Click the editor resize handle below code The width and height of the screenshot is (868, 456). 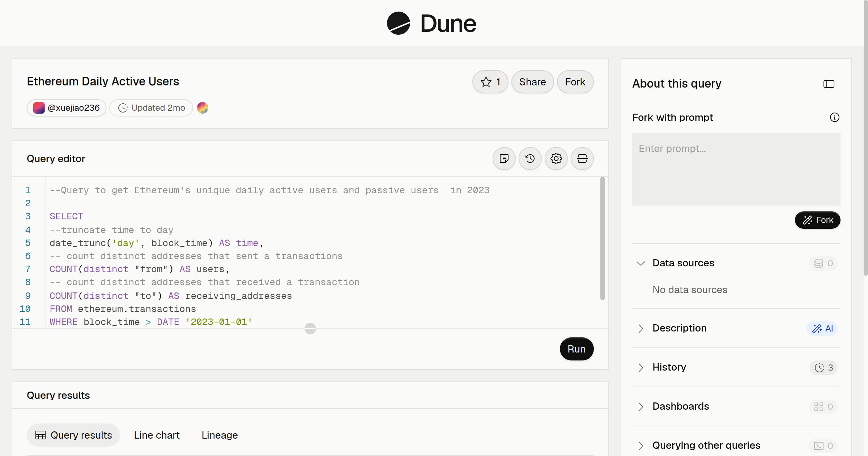(310, 328)
